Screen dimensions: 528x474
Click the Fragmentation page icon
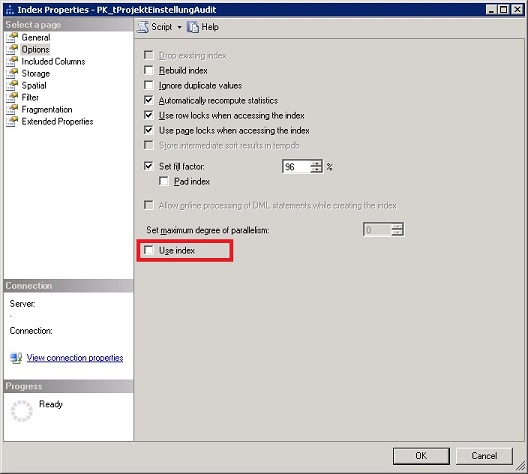click(x=12, y=109)
